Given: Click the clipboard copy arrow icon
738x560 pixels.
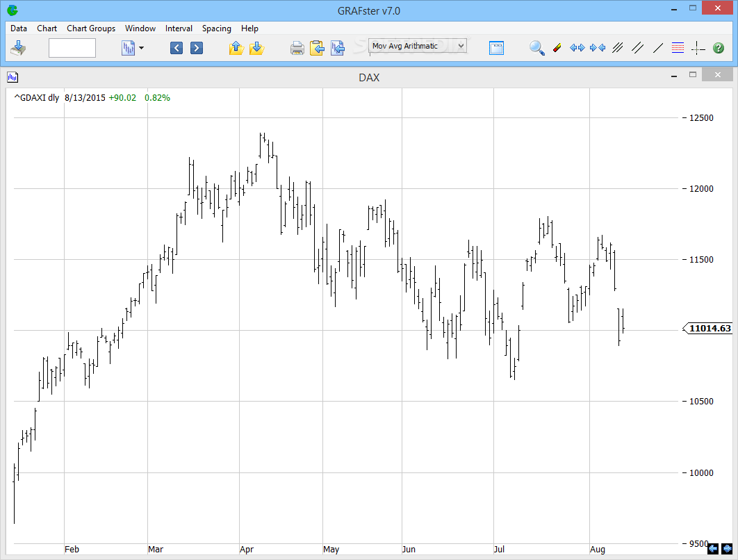Looking at the screenshot, I should click(317, 48).
